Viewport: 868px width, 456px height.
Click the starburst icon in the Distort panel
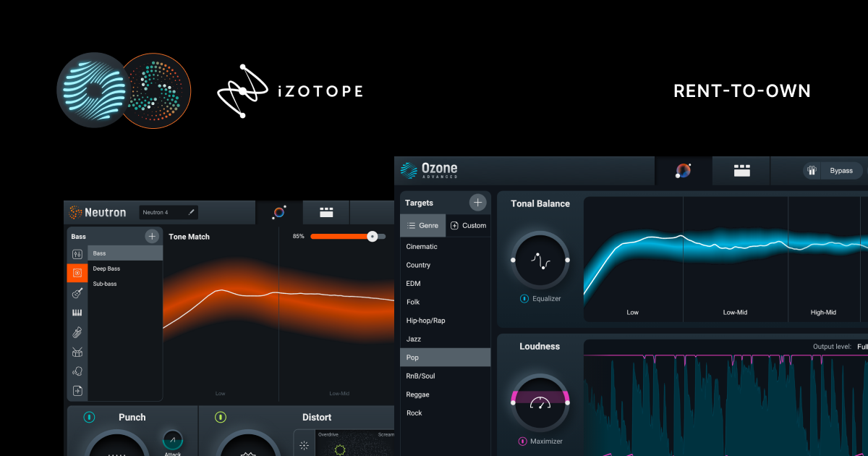click(304, 445)
